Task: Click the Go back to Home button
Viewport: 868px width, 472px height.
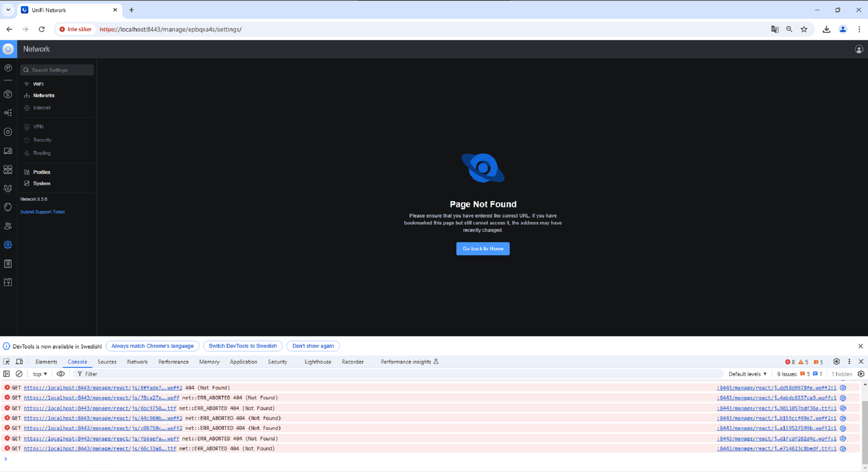Action: tap(483, 248)
